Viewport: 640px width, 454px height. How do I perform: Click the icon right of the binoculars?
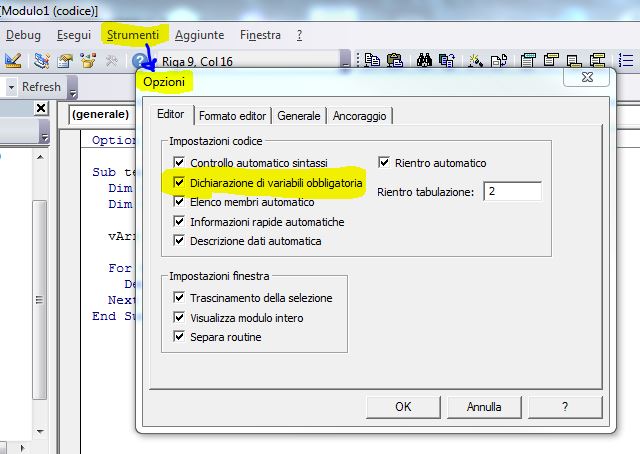click(447, 60)
